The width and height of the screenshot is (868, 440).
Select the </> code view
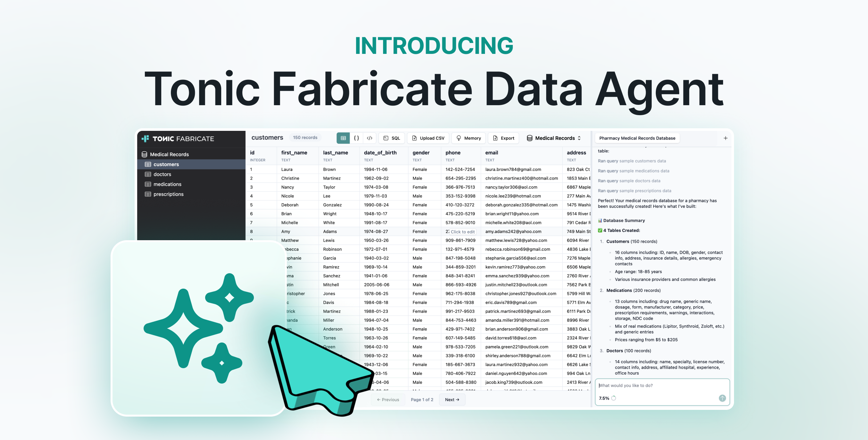point(369,138)
